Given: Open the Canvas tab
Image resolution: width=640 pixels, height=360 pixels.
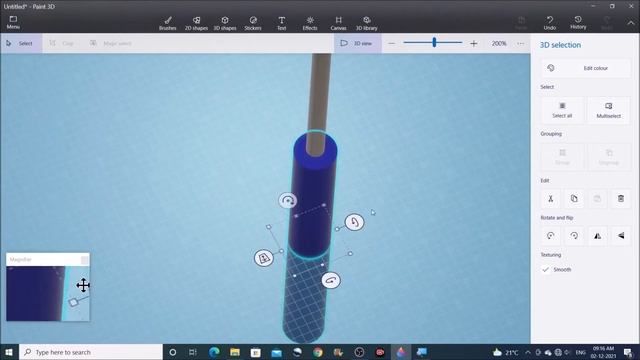Looking at the screenshot, I should [338, 23].
